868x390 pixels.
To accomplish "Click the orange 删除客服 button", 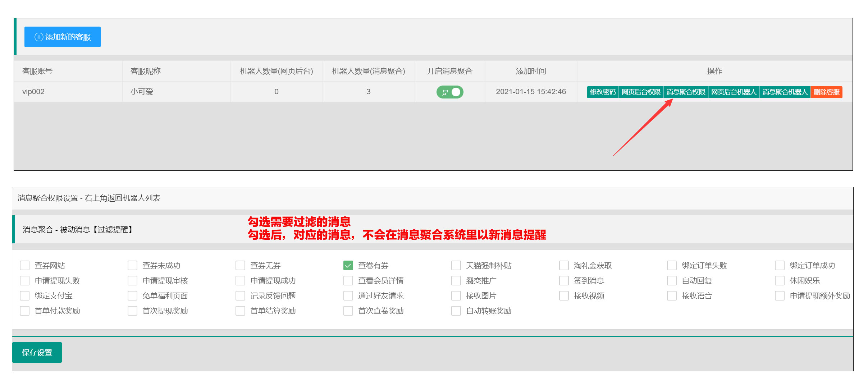I will click(x=826, y=92).
